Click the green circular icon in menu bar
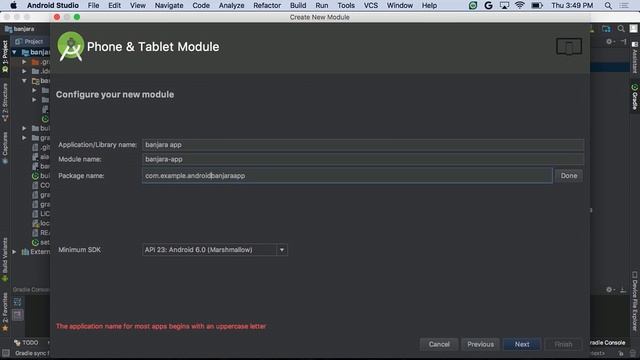Viewport: 640px width, 360px height. [x=473, y=5]
